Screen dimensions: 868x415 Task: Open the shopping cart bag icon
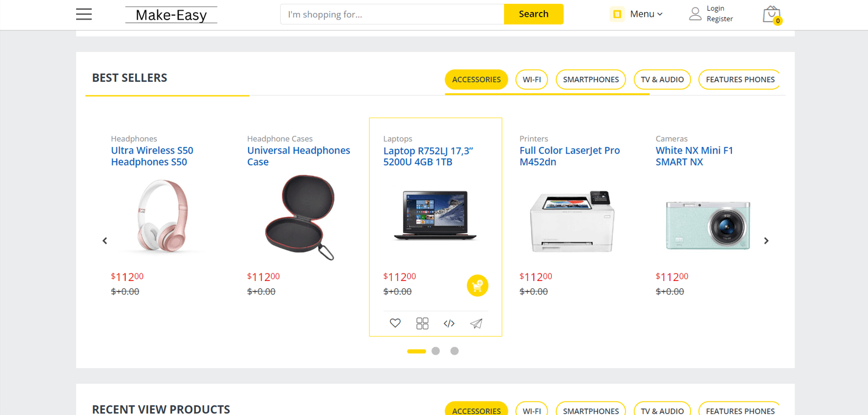pos(772,15)
